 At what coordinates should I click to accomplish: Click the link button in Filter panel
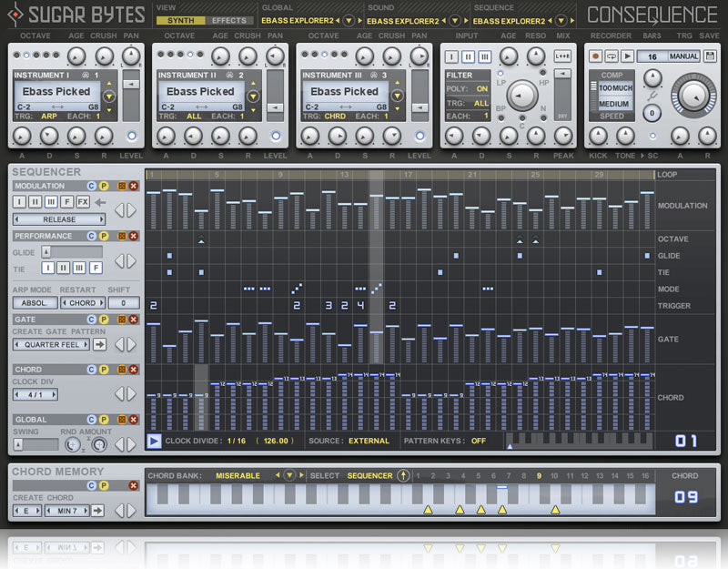[562, 56]
